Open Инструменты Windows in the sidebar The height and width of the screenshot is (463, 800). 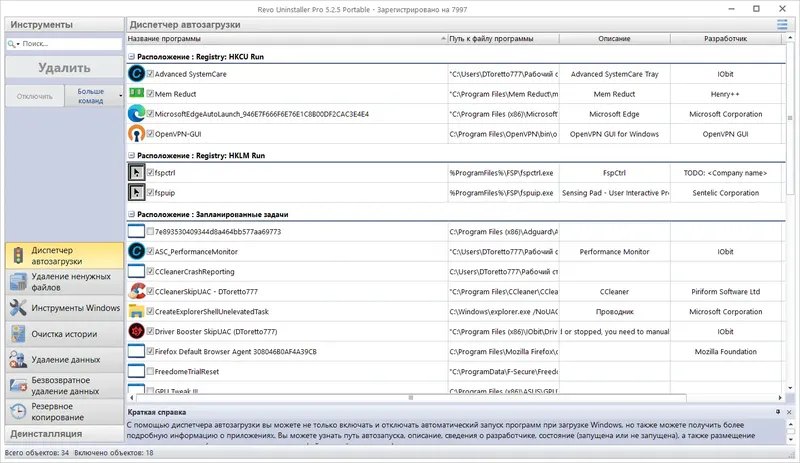coord(64,308)
